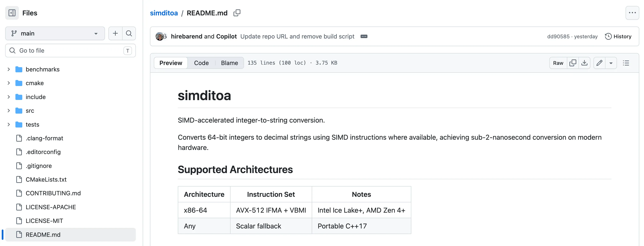Collapse the Files side panel icon
Image resolution: width=644 pixels, height=246 pixels.
(12, 13)
